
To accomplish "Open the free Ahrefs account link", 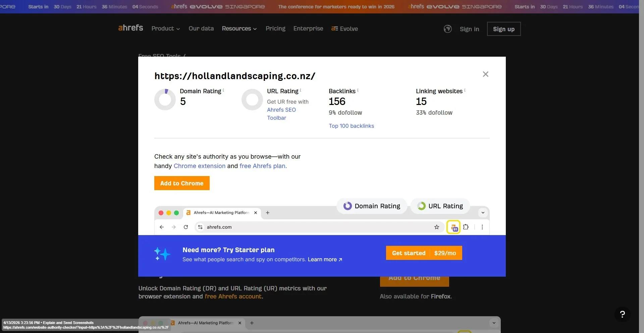I will pos(233,296).
